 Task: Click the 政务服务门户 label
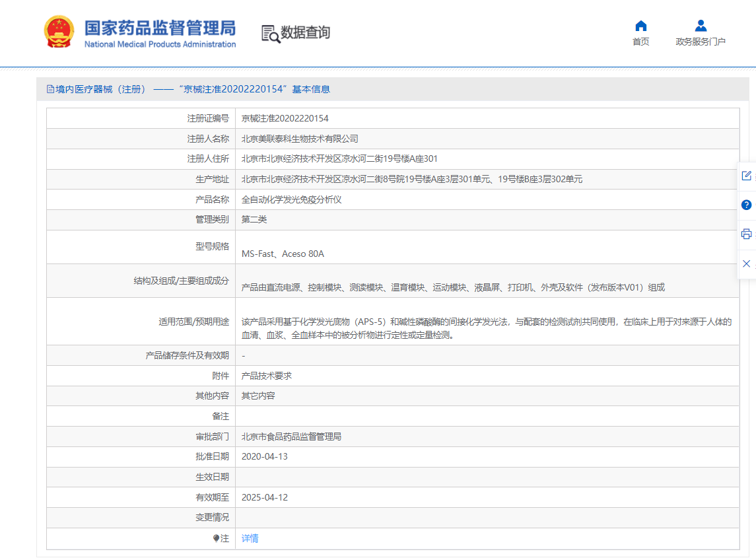pyautogui.click(x=701, y=42)
